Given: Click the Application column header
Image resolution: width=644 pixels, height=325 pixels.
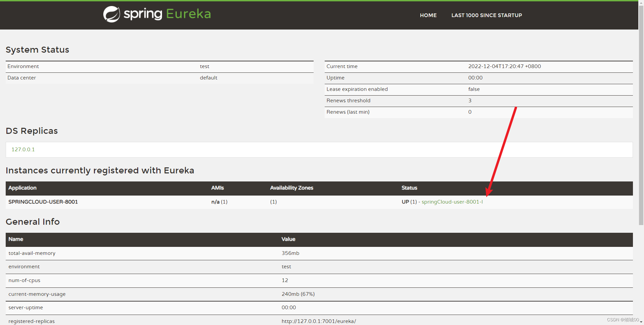Looking at the screenshot, I should tap(22, 188).
